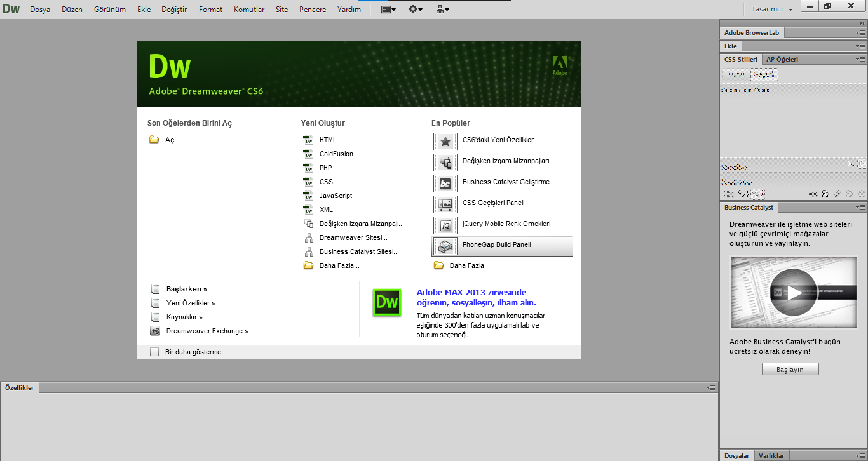Select the Dosyalar tab

tap(737, 455)
